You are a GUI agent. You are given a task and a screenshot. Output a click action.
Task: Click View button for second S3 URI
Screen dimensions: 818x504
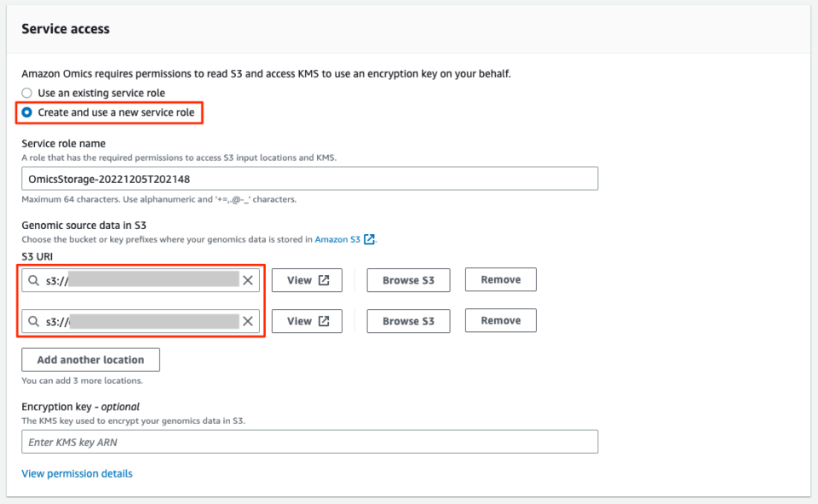[x=306, y=321]
